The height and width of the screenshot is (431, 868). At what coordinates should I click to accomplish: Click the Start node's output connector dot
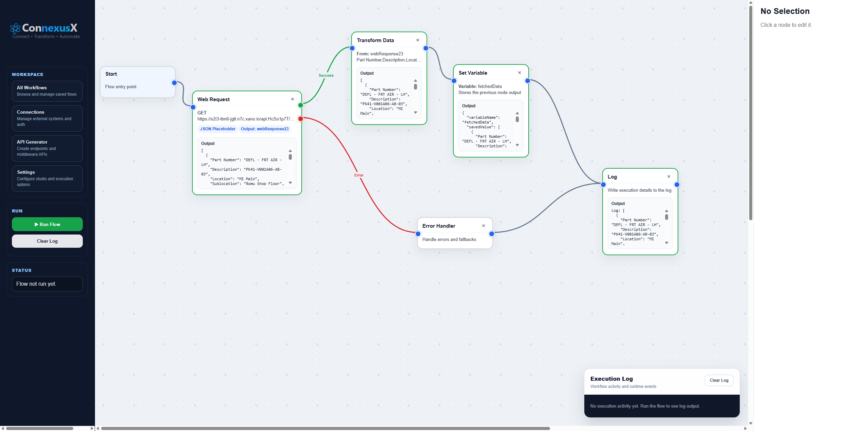click(174, 82)
